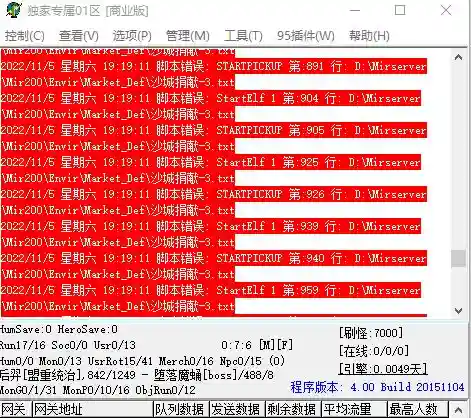Open the 帮助(H) menu
The image size is (471, 418).
369,36
